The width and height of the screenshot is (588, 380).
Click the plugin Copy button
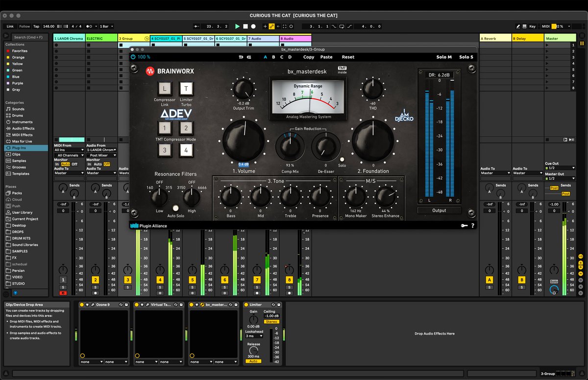309,57
